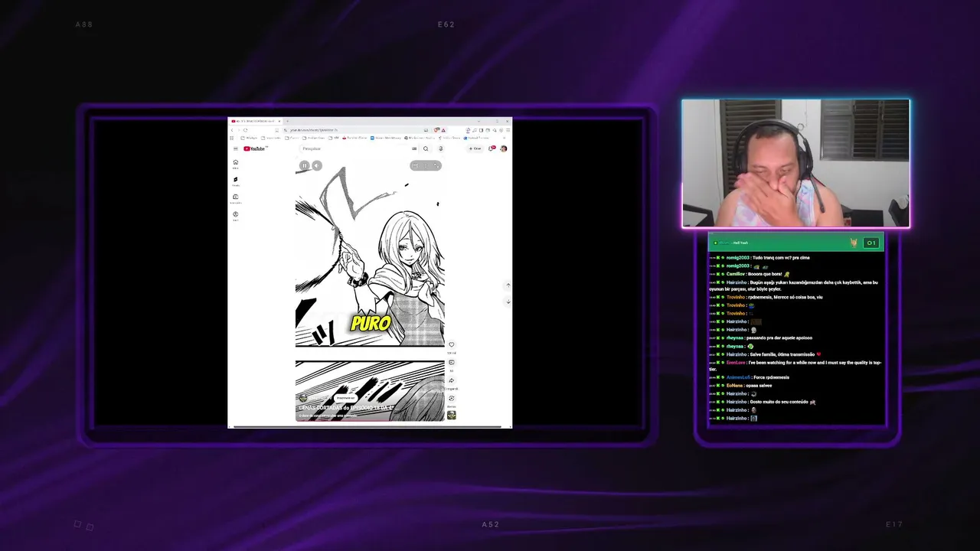Click ErenLore's message about top-tier quality

(795, 366)
